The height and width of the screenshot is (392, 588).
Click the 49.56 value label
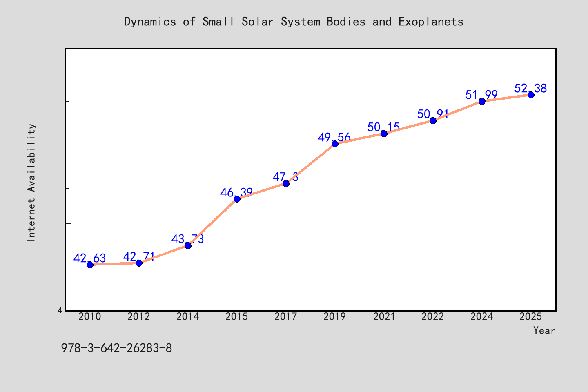335,138
